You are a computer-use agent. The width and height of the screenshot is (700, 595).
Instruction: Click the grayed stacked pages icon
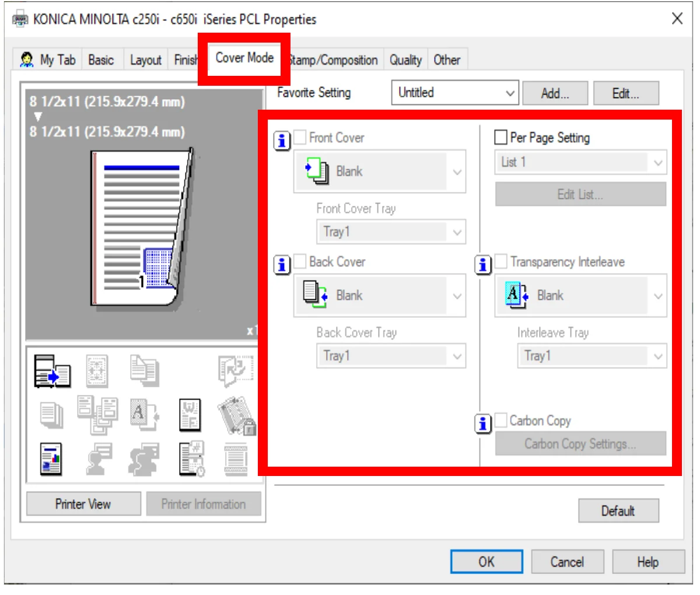[x=52, y=414]
